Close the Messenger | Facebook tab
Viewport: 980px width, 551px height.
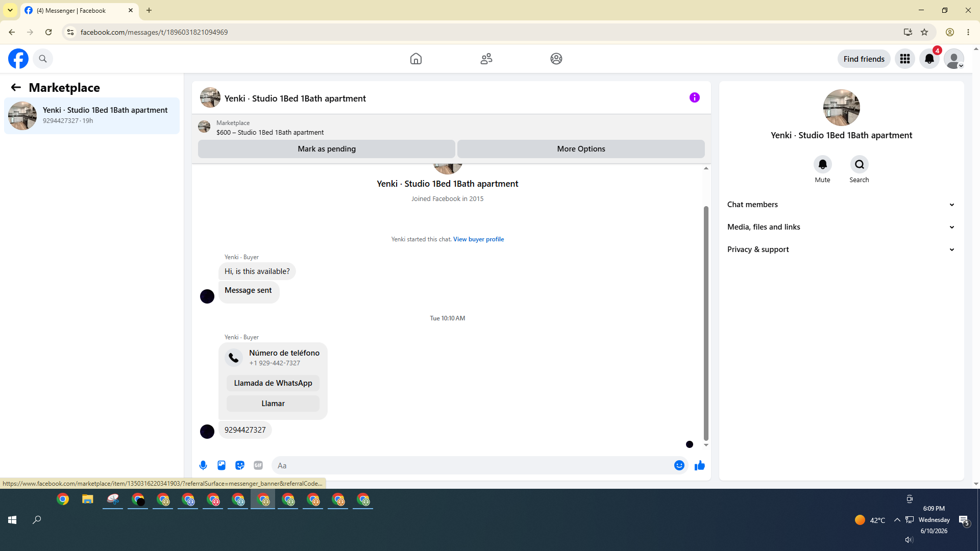(131, 10)
